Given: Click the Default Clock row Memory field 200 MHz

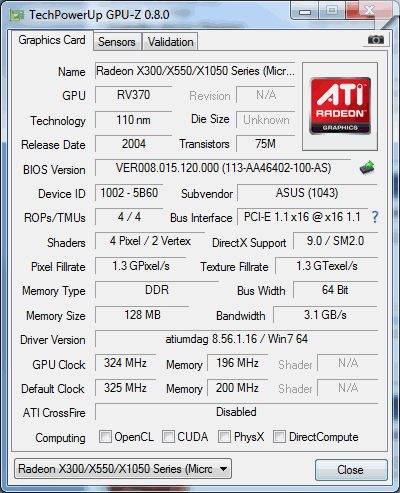Looking at the screenshot, I should pyautogui.click(x=237, y=388).
